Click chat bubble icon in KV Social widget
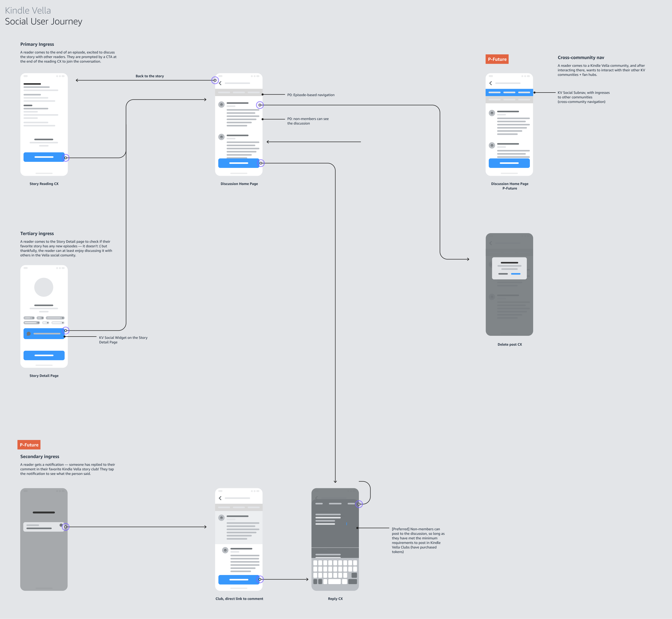This screenshot has height=619, width=672. (x=29, y=334)
